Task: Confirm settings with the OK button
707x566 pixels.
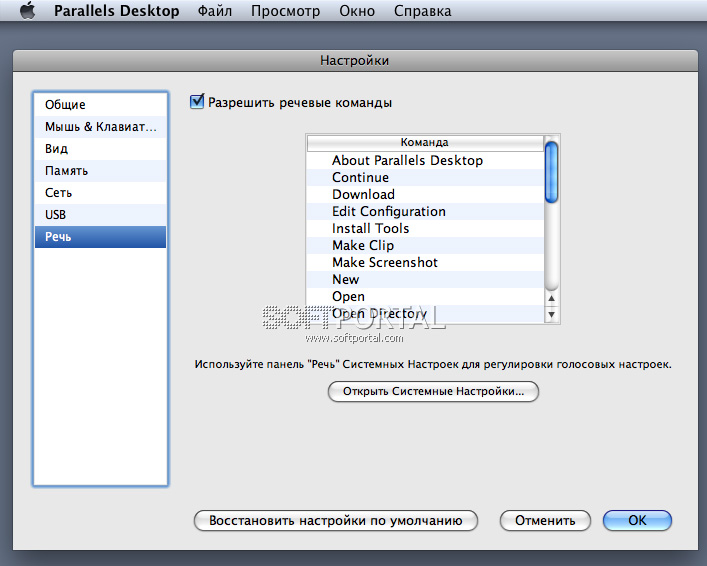Action: tap(637, 520)
